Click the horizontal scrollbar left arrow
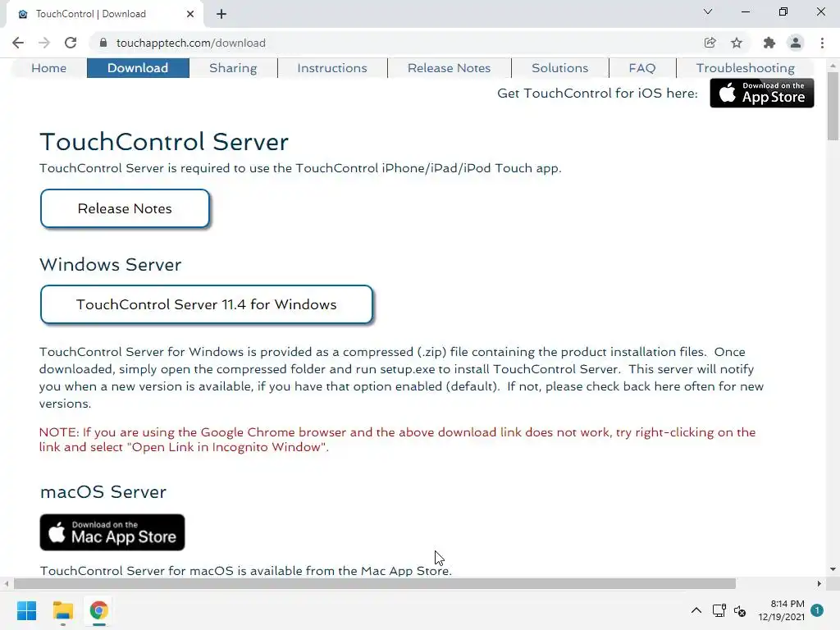The image size is (840, 630). point(7,583)
